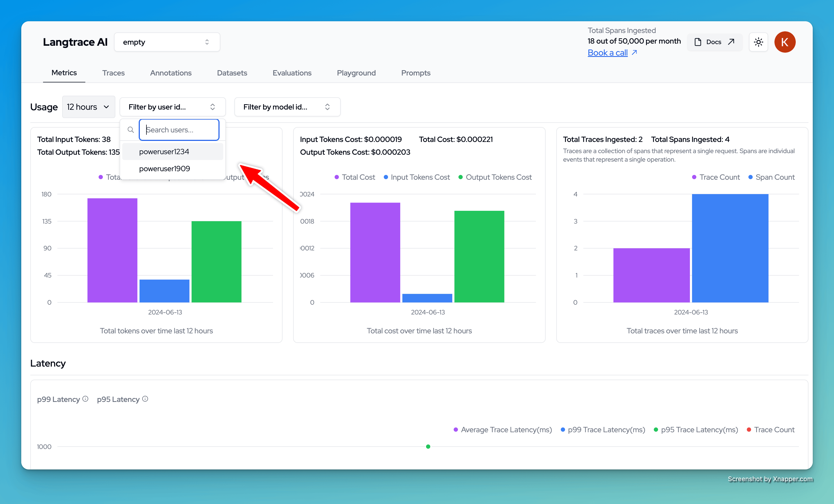The image size is (834, 504).
Task: Click the 'Total Cost: $0.000221' value
Action: click(456, 140)
